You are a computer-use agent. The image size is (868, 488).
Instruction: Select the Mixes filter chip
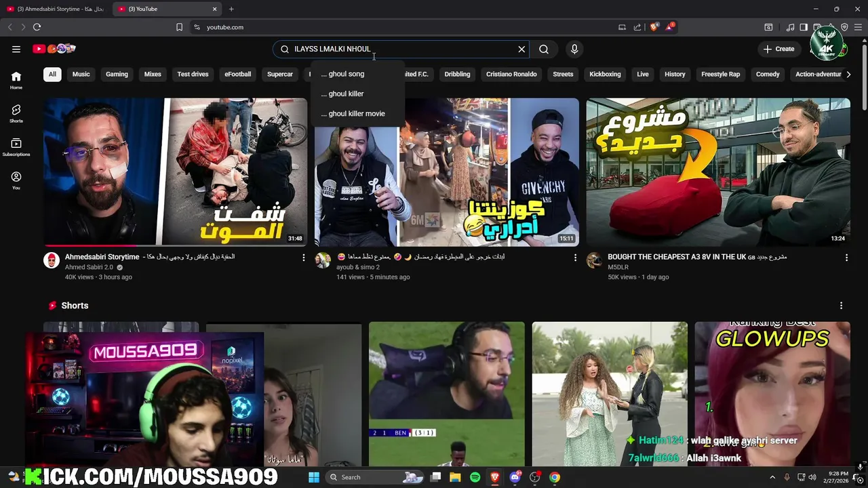click(x=153, y=74)
